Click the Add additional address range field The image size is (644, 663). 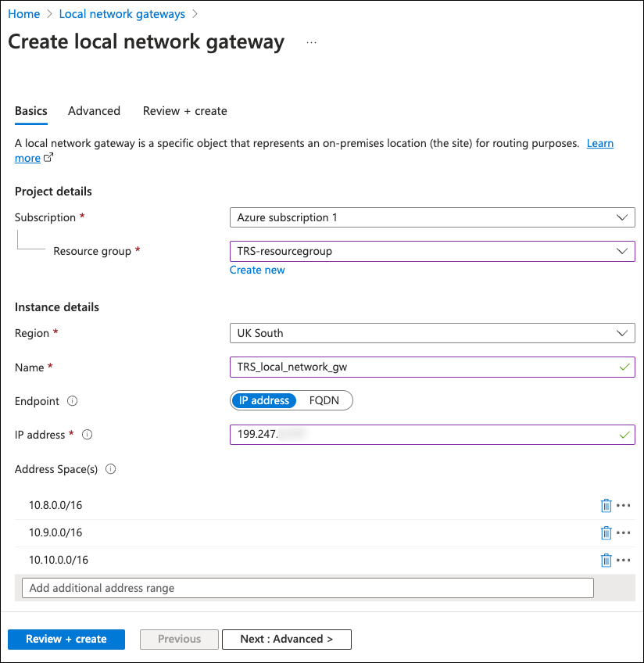coord(307,588)
